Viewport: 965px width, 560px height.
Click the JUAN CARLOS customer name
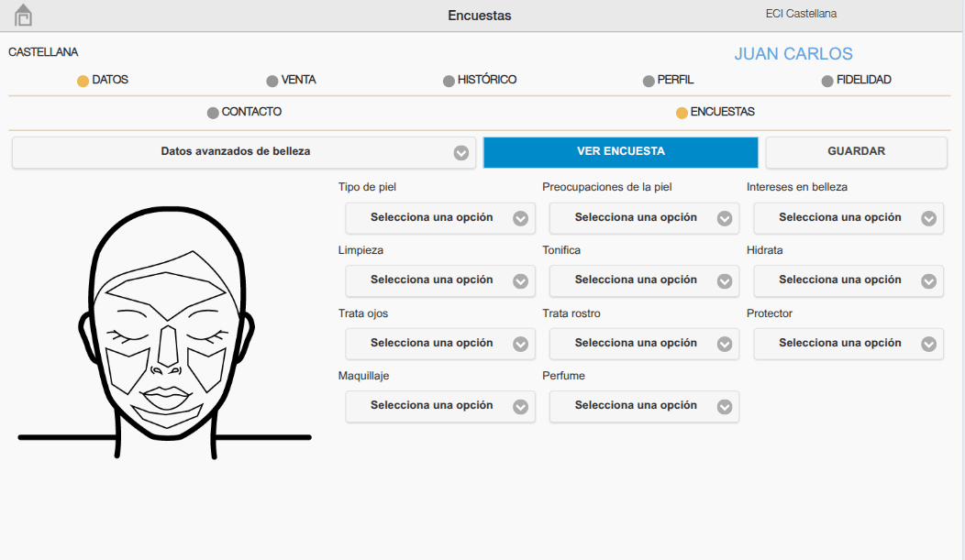tap(793, 54)
